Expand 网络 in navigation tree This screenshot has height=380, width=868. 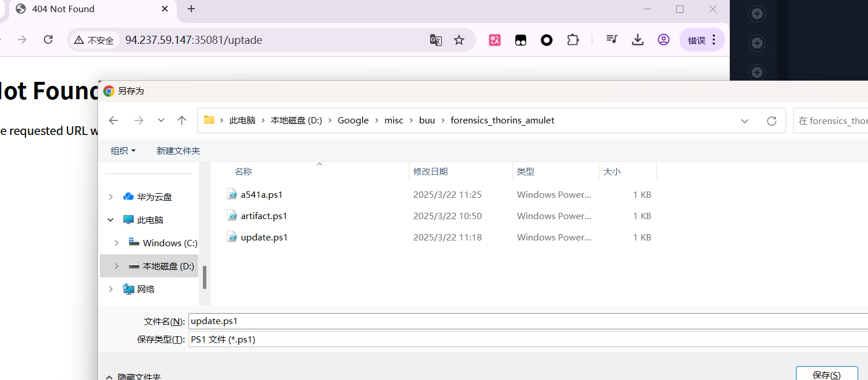click(111, 289)
